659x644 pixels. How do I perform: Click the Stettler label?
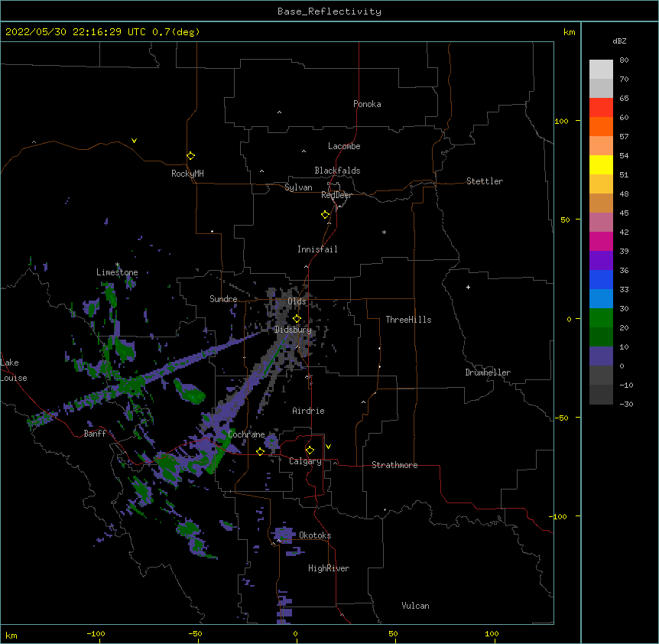[485, 181]
